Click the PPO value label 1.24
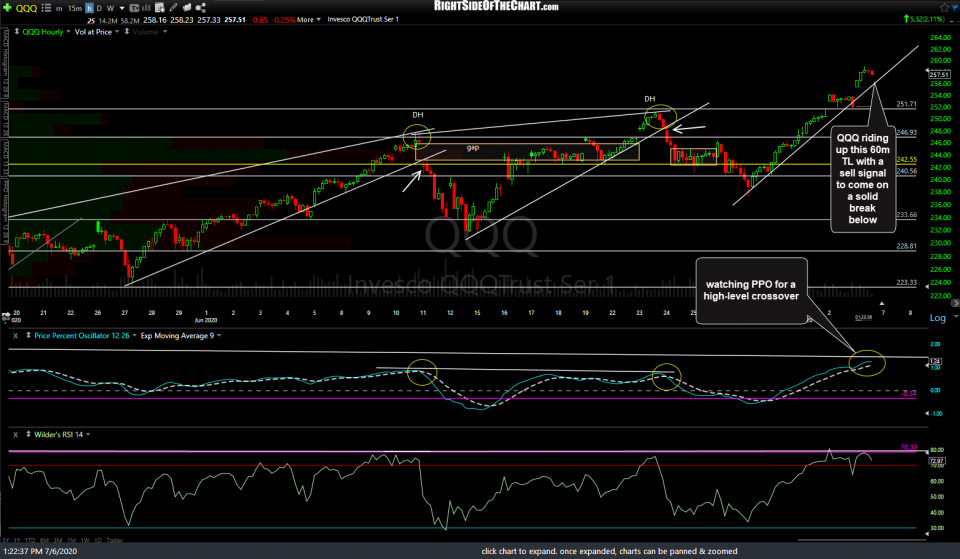 coord(935,361)
